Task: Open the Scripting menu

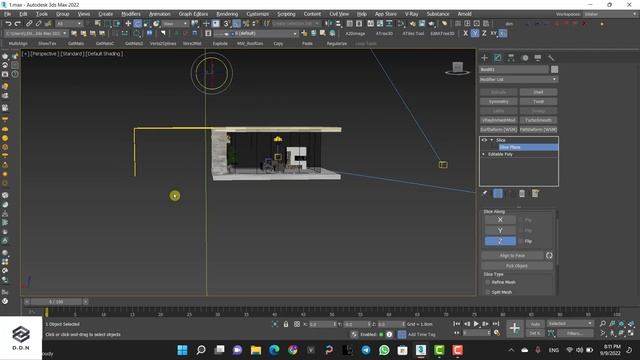Action: pyautogui.click(x=286, y=14)
